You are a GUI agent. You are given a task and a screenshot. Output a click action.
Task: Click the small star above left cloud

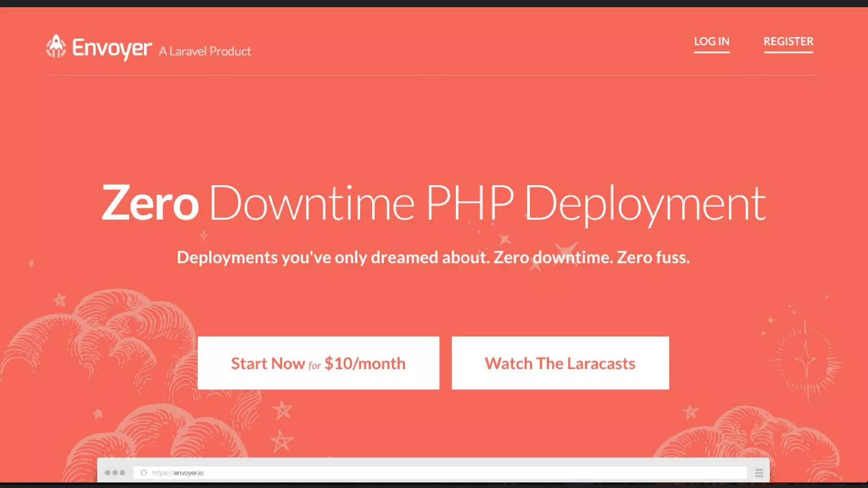(x=60, y=300)
